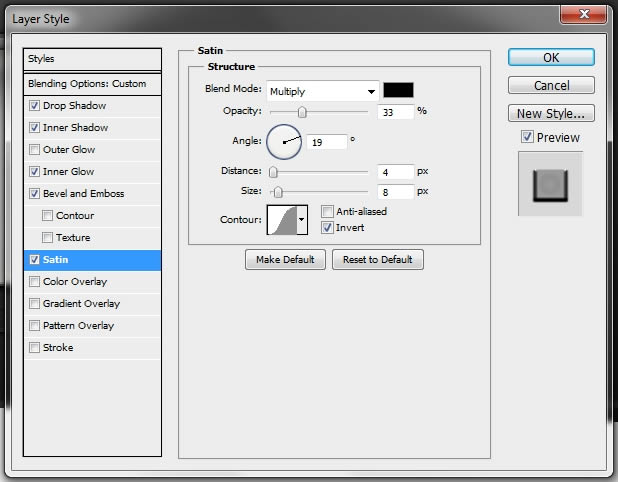Select the Bevel and Emboss row
Image resolution: width=618 pixels, height=482 pixels.
(x=84, y=194)
